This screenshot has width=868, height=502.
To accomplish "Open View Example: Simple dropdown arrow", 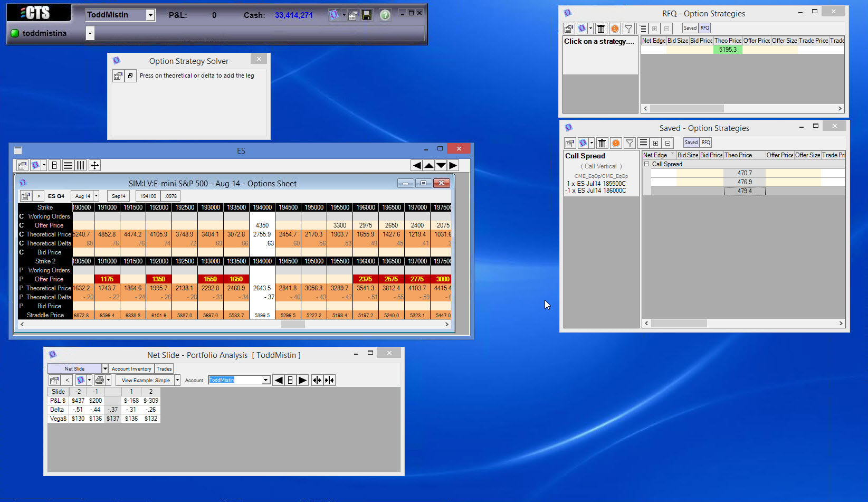I will [177, 380].
